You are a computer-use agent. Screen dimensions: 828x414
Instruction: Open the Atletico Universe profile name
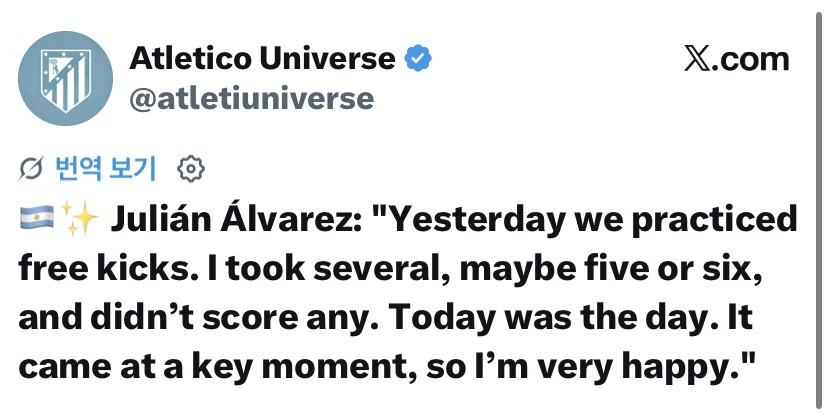262,59
